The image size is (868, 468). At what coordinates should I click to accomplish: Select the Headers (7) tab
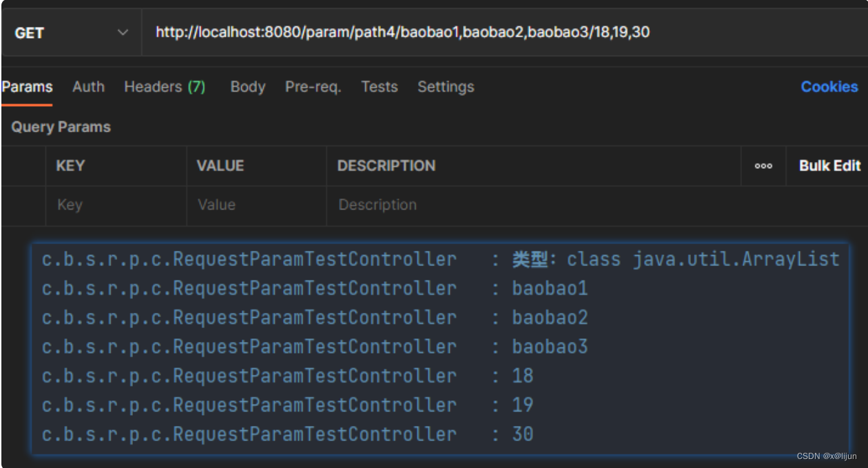pos(165,87)
